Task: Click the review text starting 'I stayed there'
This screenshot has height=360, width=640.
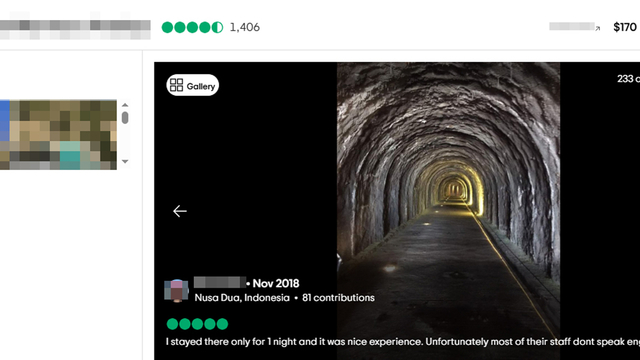Action: 402,342
